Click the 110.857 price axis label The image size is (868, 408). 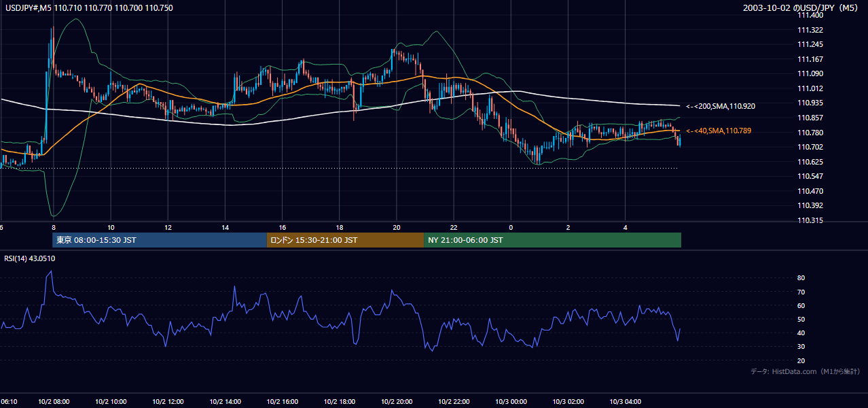[x=810, y=118]
